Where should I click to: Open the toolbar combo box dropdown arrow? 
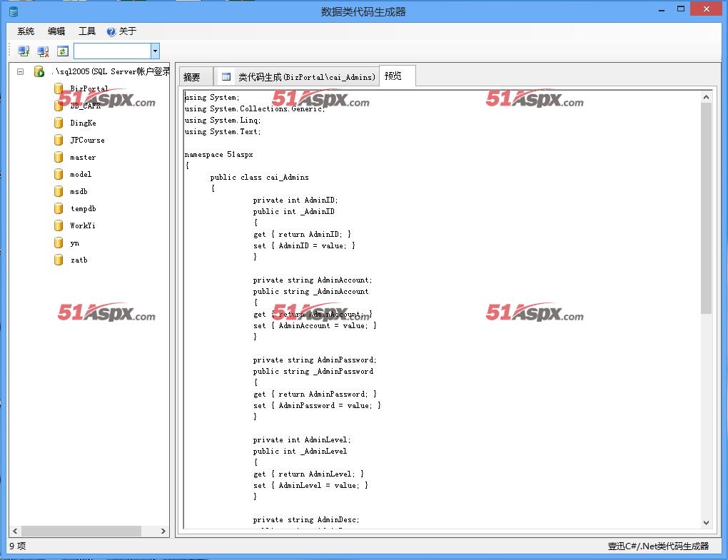tap(155, 51)
